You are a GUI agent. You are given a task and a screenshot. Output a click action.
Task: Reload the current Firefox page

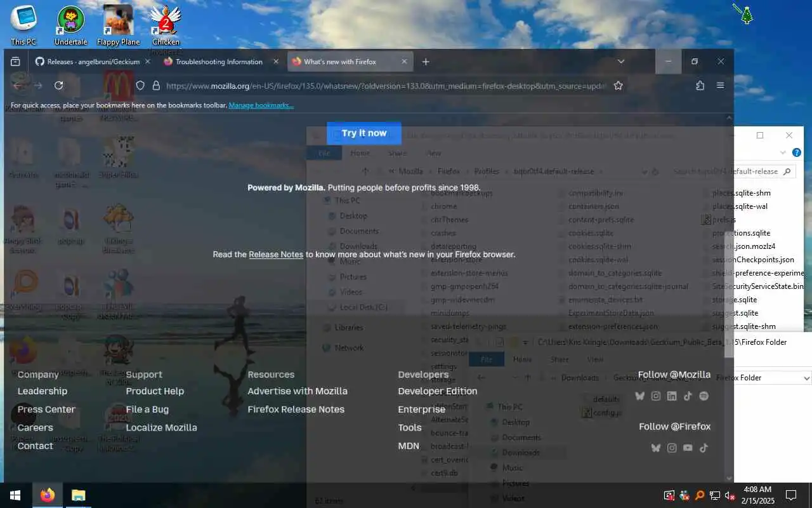(59, 86)
